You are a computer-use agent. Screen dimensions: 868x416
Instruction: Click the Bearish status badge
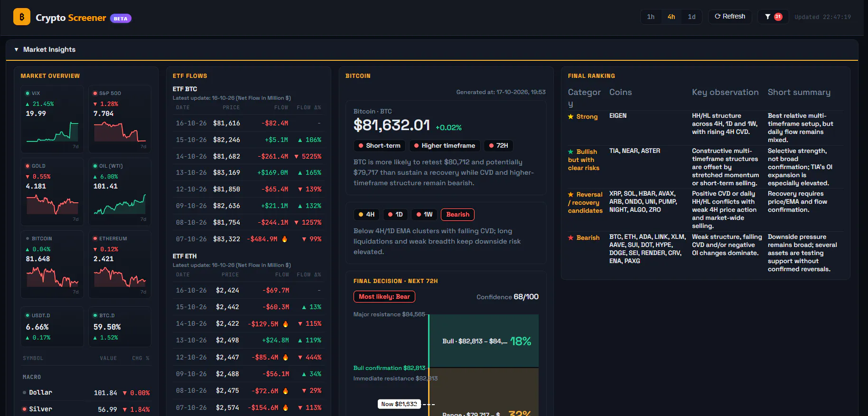457,215
